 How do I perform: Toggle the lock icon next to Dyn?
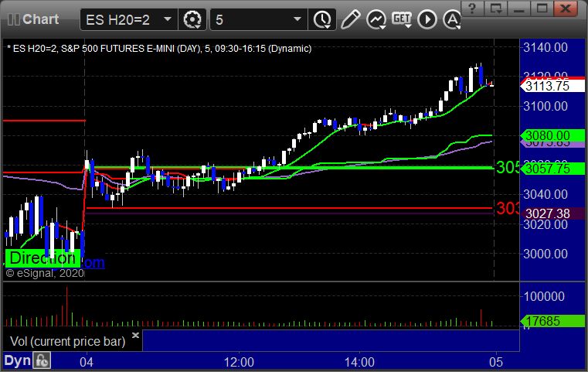[42, 360]
